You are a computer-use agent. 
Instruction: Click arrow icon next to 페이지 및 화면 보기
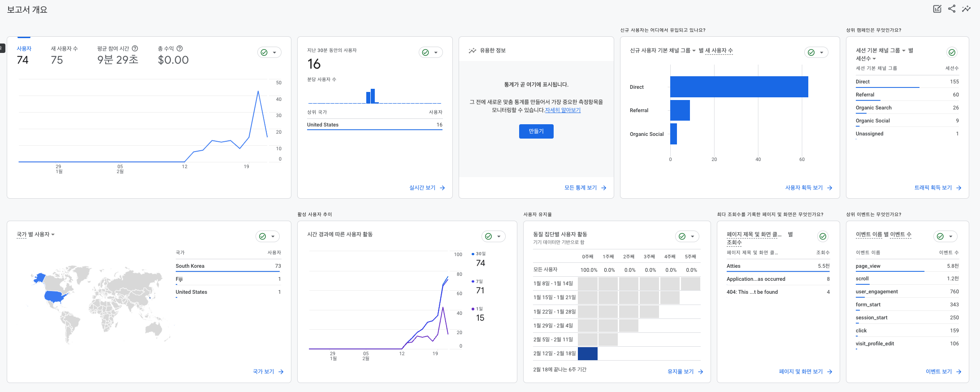point(830,372)
